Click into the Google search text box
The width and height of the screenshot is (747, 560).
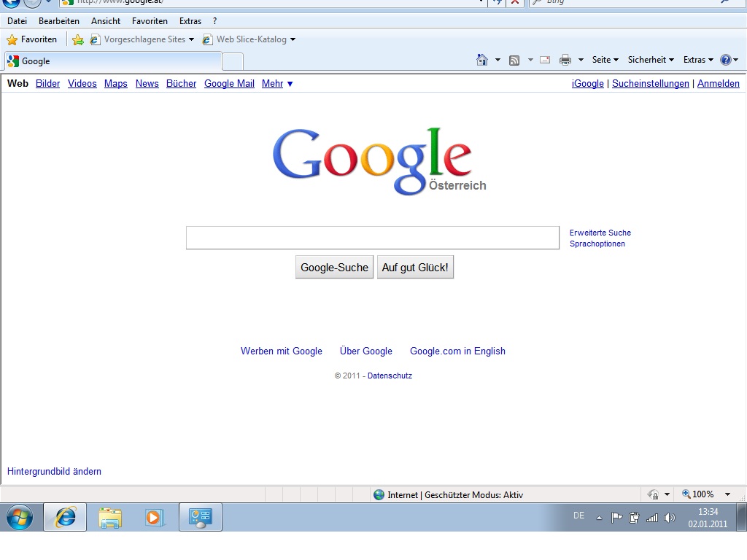pyautogui.click(x=373, y=238)
